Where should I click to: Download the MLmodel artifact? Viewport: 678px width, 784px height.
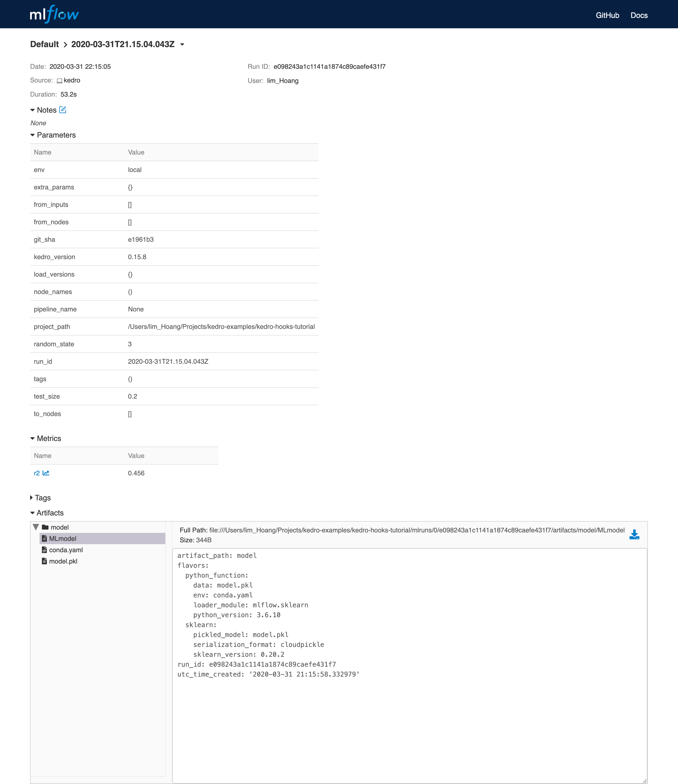(634, 535)
